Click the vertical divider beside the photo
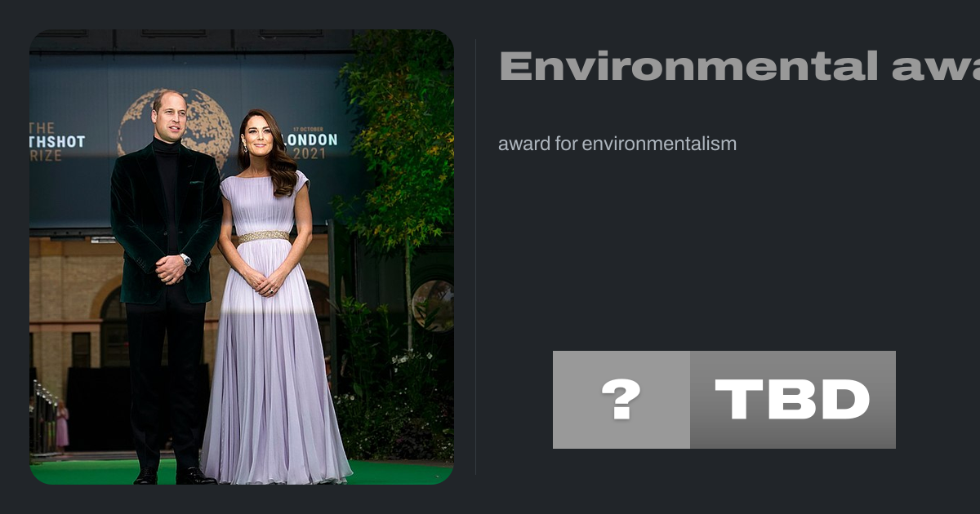The height and width of the screenshot is (514, 980). coord(476,257)
